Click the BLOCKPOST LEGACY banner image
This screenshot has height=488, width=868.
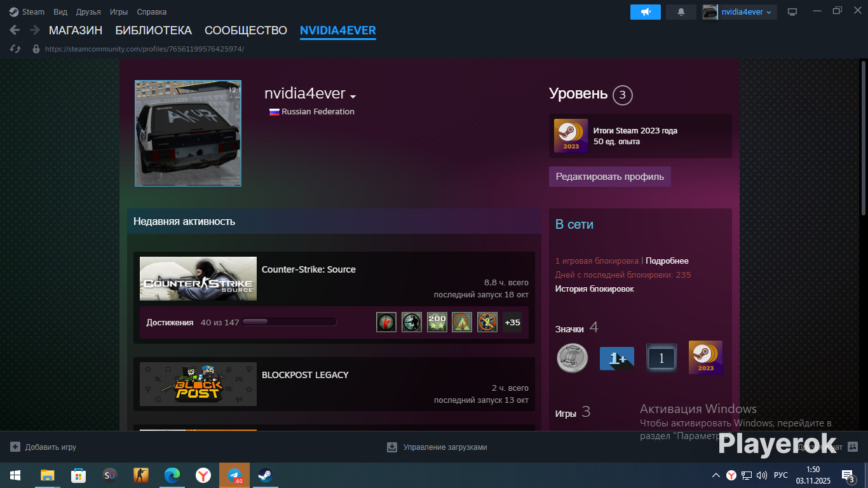[198, 384]
